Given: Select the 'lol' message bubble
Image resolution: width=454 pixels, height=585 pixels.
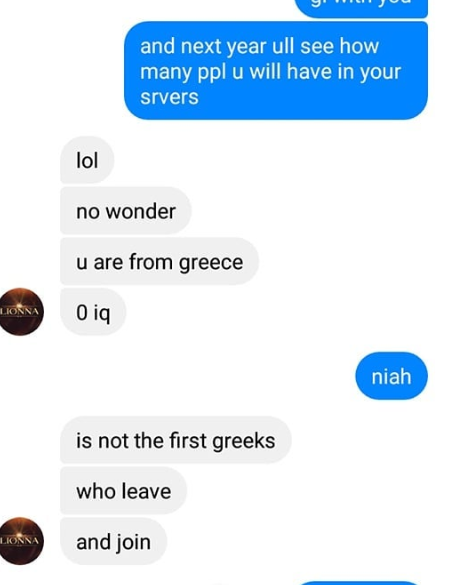Looking at the screenshot, I should (x=87, y=160).
